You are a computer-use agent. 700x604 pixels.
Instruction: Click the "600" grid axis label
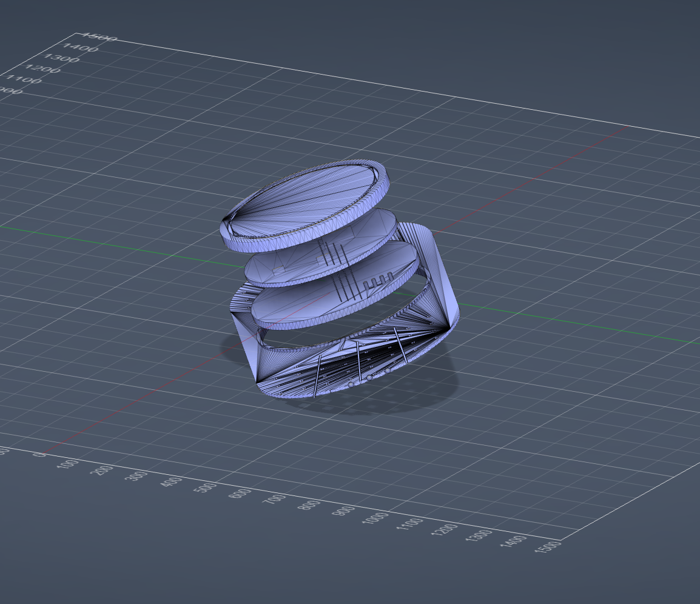click(x=240, y=494)
